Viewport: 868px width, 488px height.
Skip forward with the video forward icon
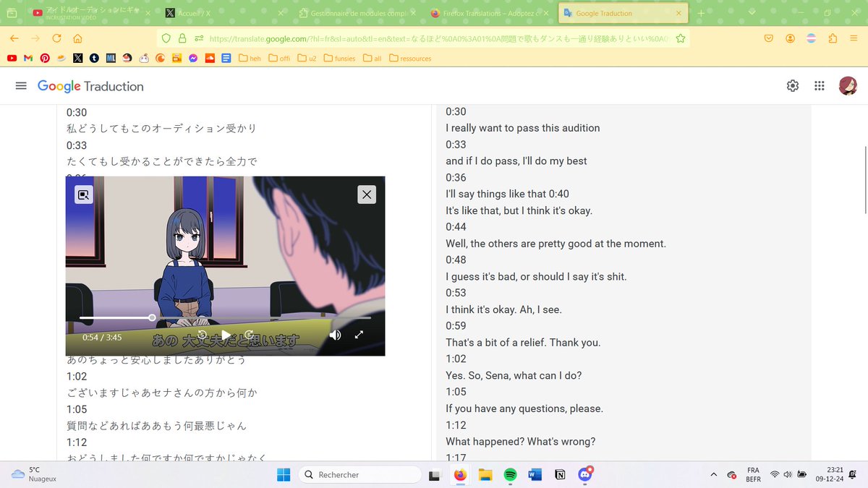[249, 335]
